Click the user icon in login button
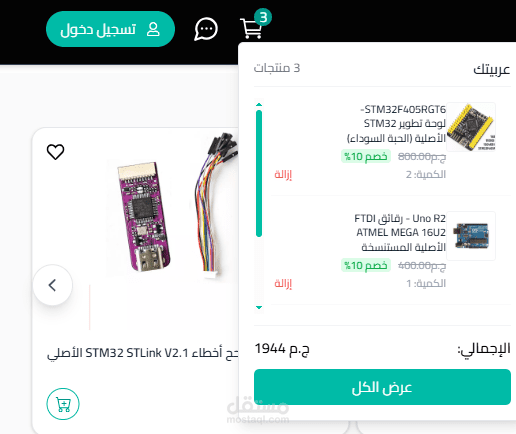 click(x=153, y=29)
